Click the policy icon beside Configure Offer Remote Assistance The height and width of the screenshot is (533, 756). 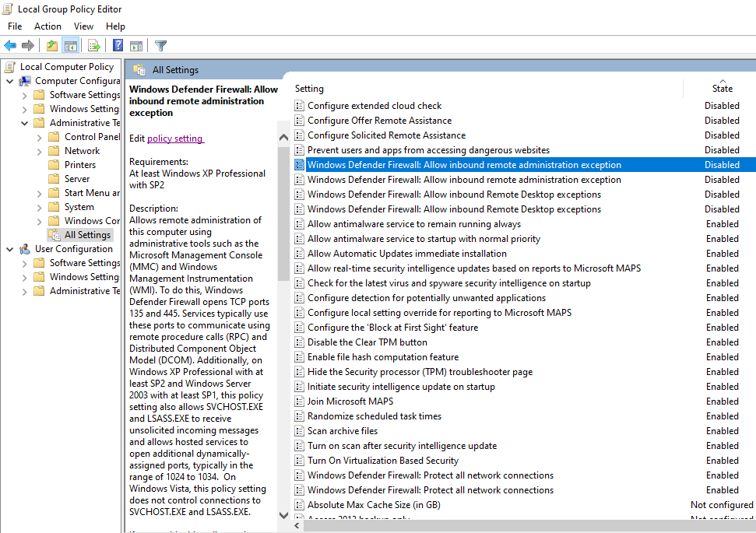(300, 121)
